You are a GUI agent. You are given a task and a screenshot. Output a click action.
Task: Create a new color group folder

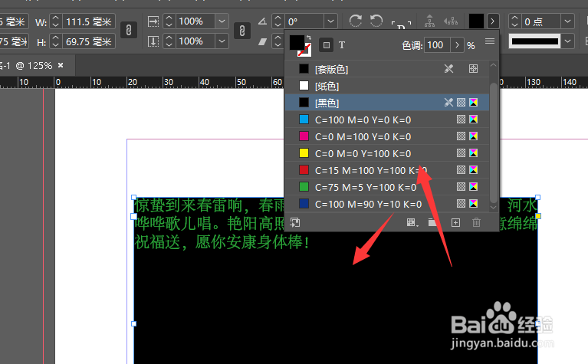[432, 223]
